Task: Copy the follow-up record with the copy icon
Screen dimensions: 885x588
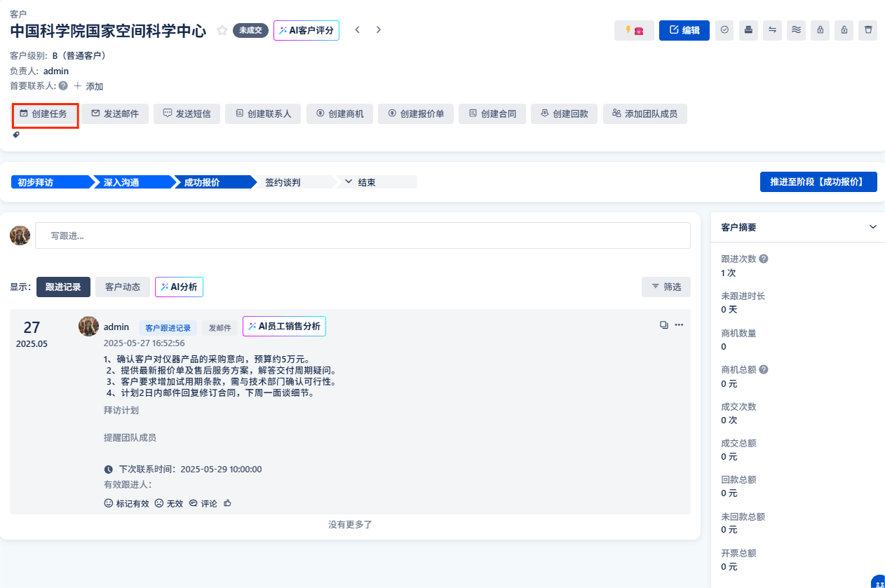Action: (x=663, y=324)
